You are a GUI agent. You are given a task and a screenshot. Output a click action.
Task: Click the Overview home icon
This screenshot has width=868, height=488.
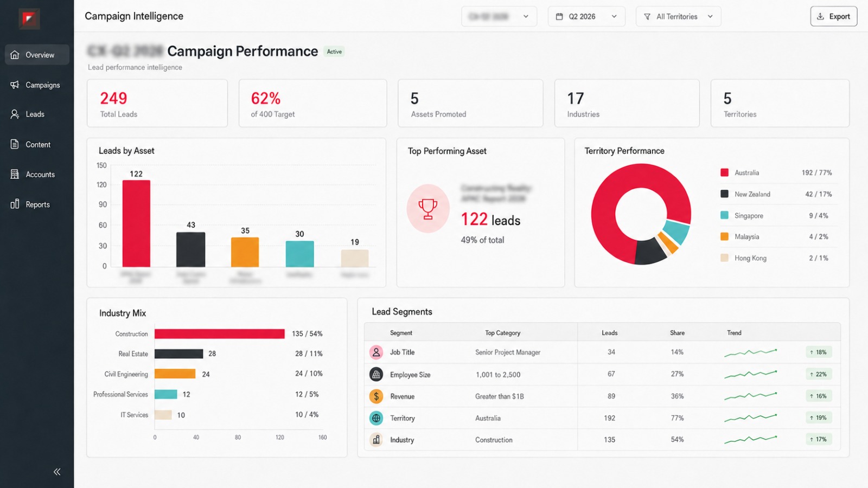tap(15, 55)
